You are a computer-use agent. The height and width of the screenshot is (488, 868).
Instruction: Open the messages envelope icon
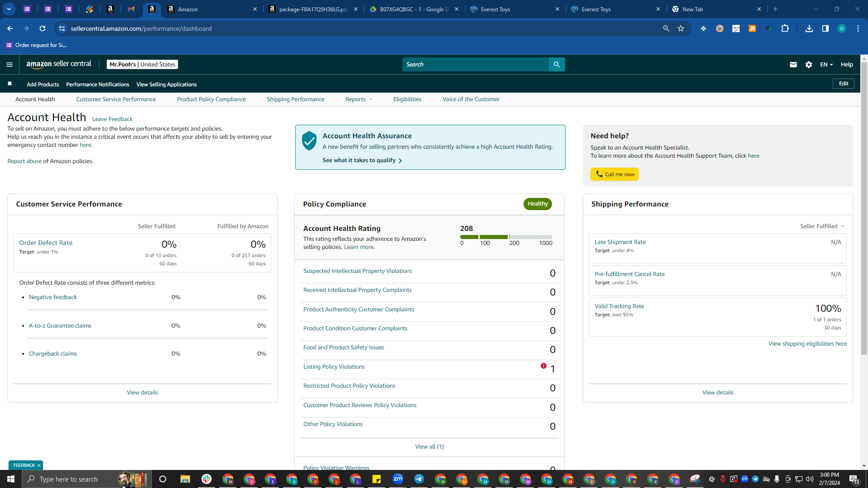793,65
